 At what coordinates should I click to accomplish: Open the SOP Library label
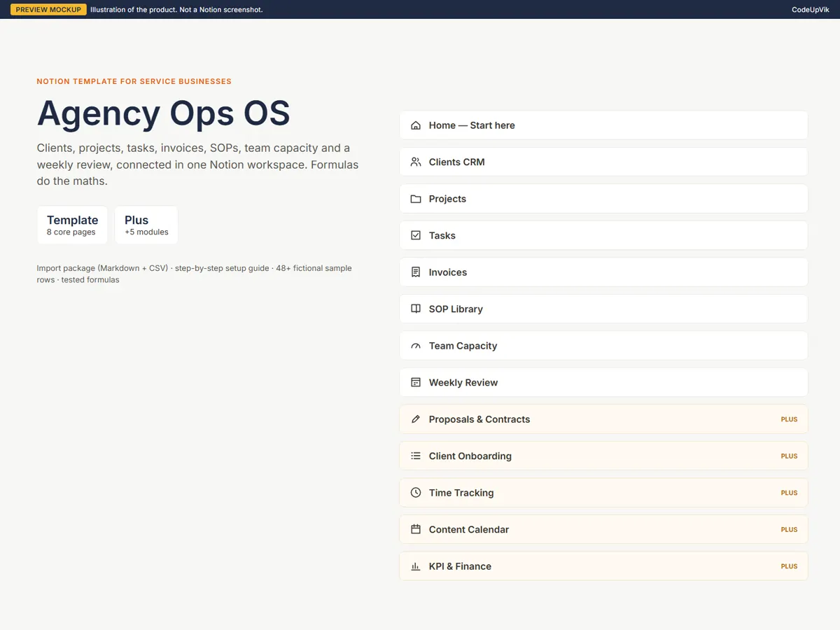pos(456,309)
